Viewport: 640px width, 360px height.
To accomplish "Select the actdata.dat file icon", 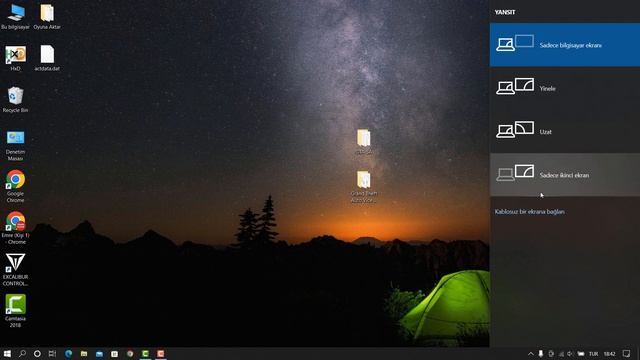I will click(47, 58).
